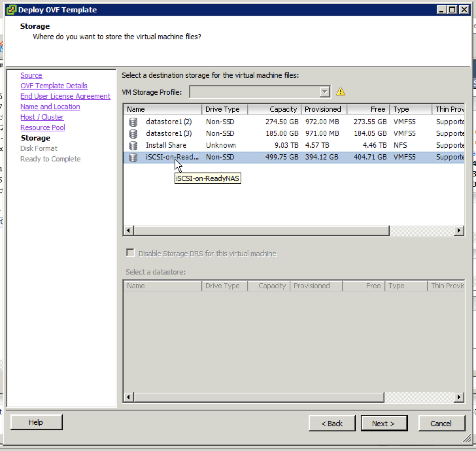Click left scroll arrow of lower datastore list
476x451 pixels.
coord(128,397)
